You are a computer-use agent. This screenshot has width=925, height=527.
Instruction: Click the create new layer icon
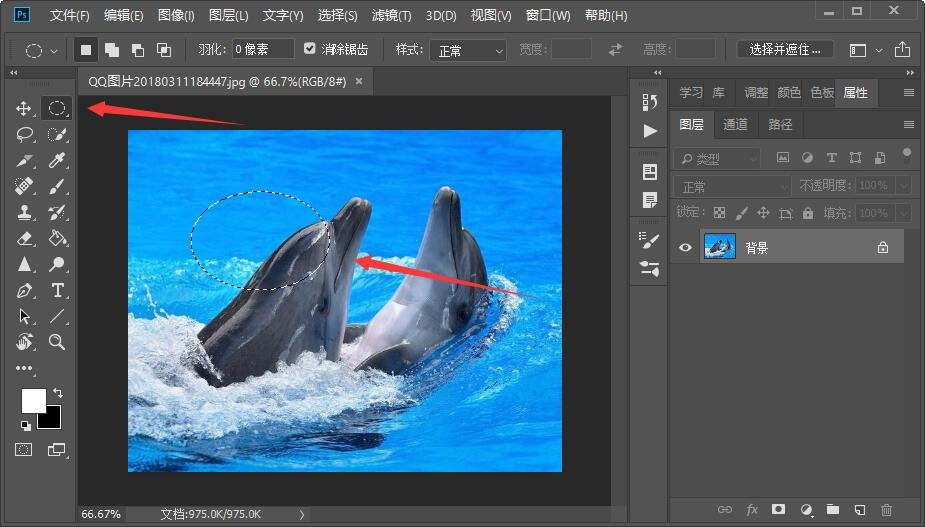point(859,510)
